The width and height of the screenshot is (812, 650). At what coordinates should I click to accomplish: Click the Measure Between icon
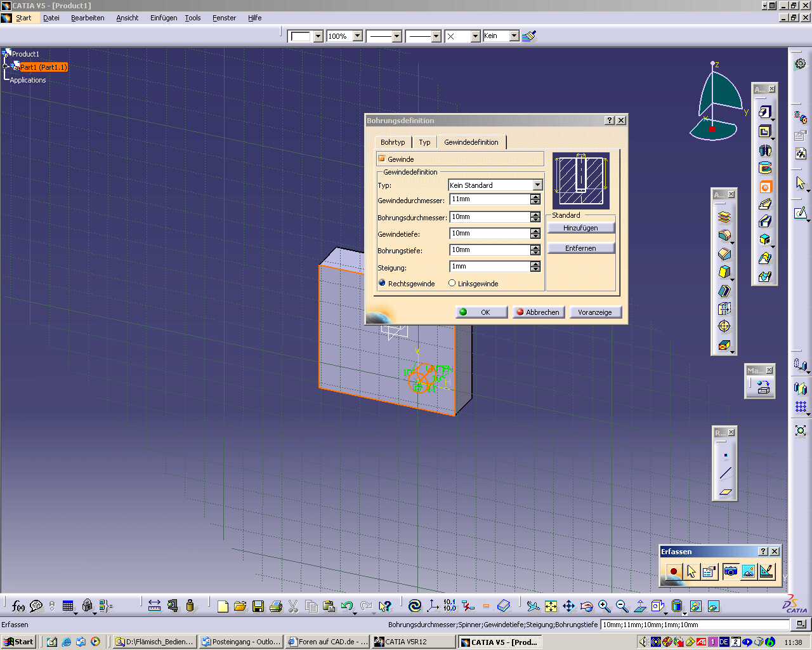click(x=154, y=606)
